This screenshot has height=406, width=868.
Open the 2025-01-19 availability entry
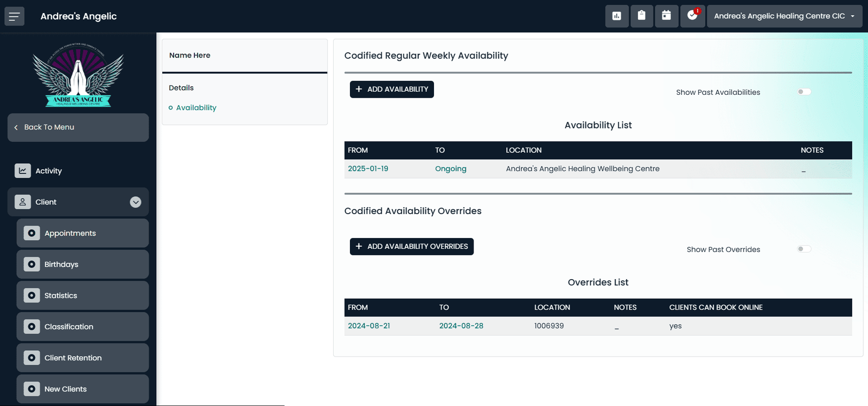click(x=368, y=169)
